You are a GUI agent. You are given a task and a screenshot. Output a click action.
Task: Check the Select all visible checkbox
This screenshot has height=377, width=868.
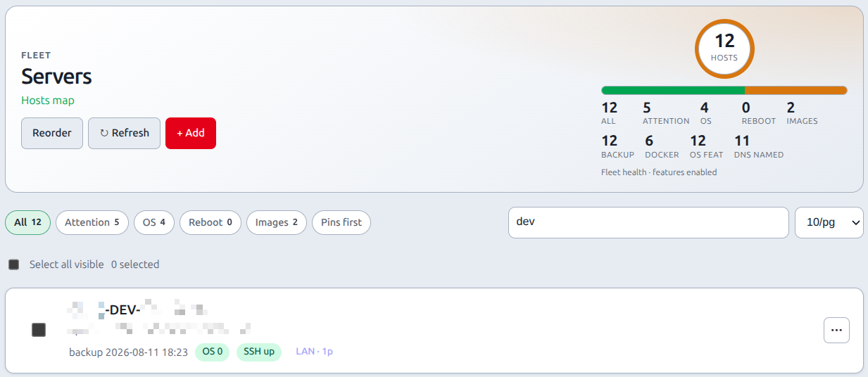[14, 264]
